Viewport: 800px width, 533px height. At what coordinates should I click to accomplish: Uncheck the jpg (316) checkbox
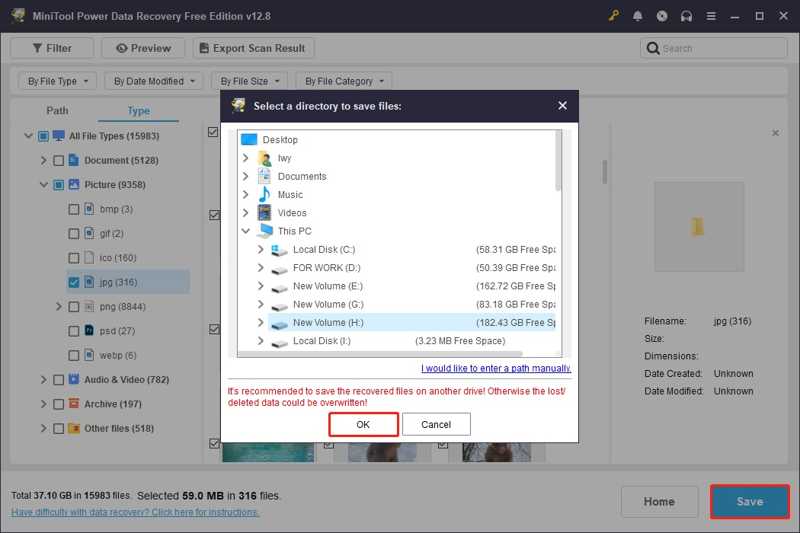[x=74, y=282]
